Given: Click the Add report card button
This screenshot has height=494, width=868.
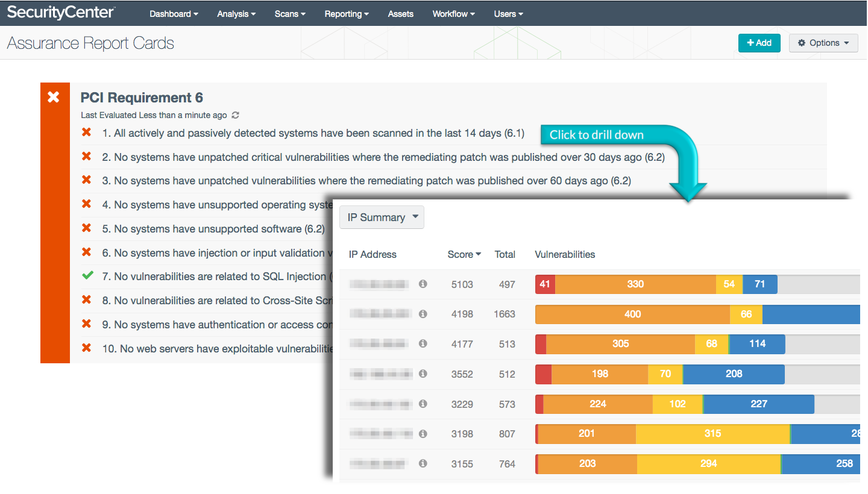Looking at the screenshot, I should [x=759, y=43].
